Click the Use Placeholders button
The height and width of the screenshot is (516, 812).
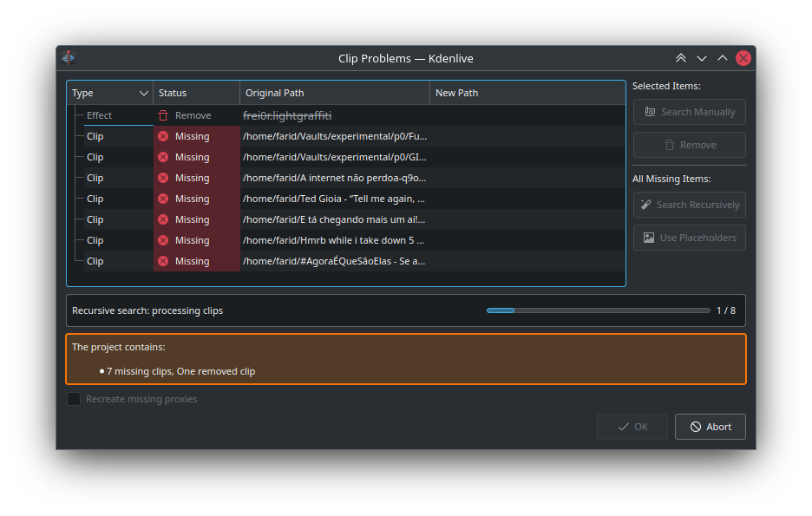tap(689, 238)
